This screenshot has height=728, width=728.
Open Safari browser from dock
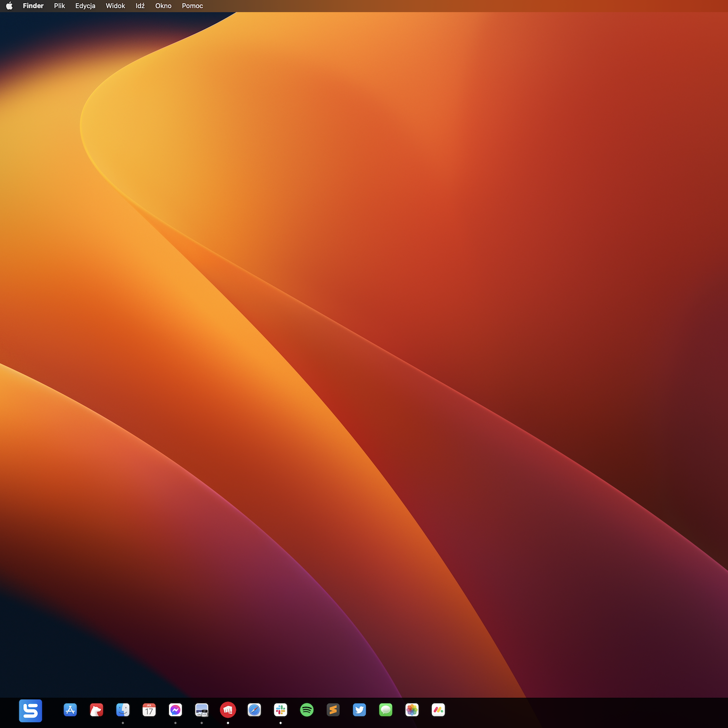click(x=254, y=710)
